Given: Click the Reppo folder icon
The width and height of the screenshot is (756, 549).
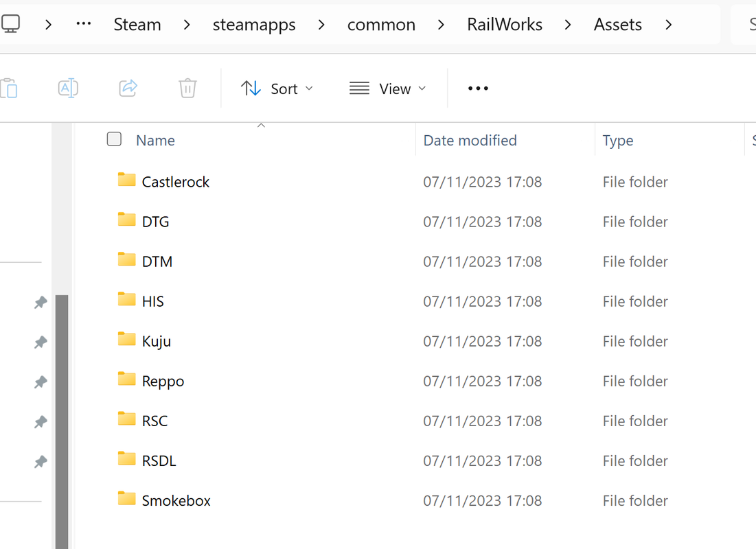Looking at the screenshot, I should pos(127,379).
